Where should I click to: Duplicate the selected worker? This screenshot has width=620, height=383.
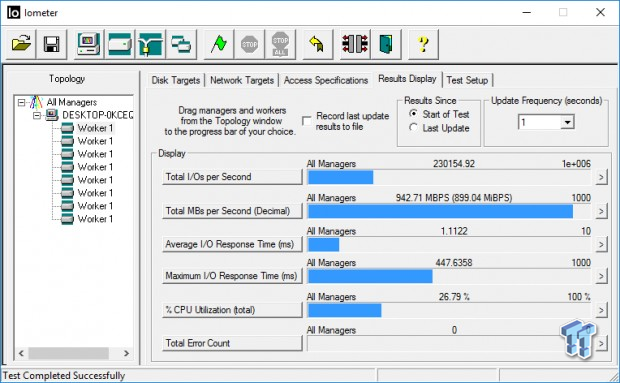181,44
